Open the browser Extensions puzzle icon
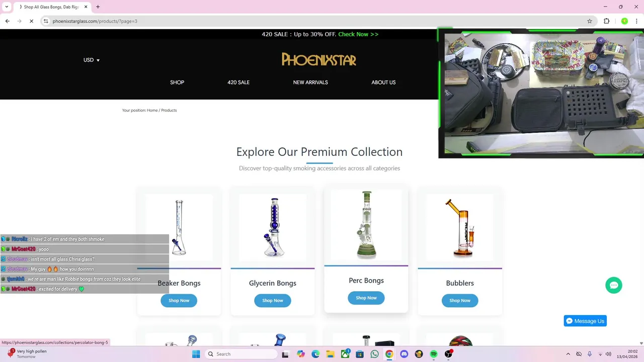Viewport: 644px width, 362px height. pos(606,21)
